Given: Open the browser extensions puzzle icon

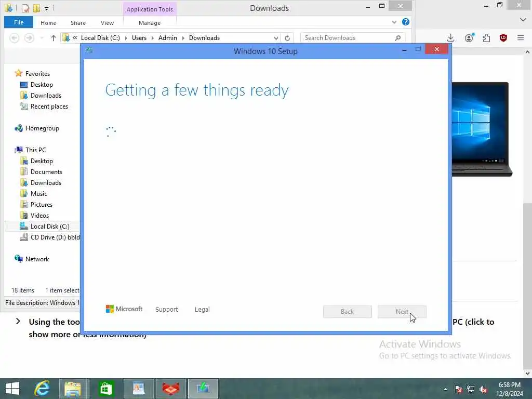Looking at the screenshot, I should [x=486, y=38].
